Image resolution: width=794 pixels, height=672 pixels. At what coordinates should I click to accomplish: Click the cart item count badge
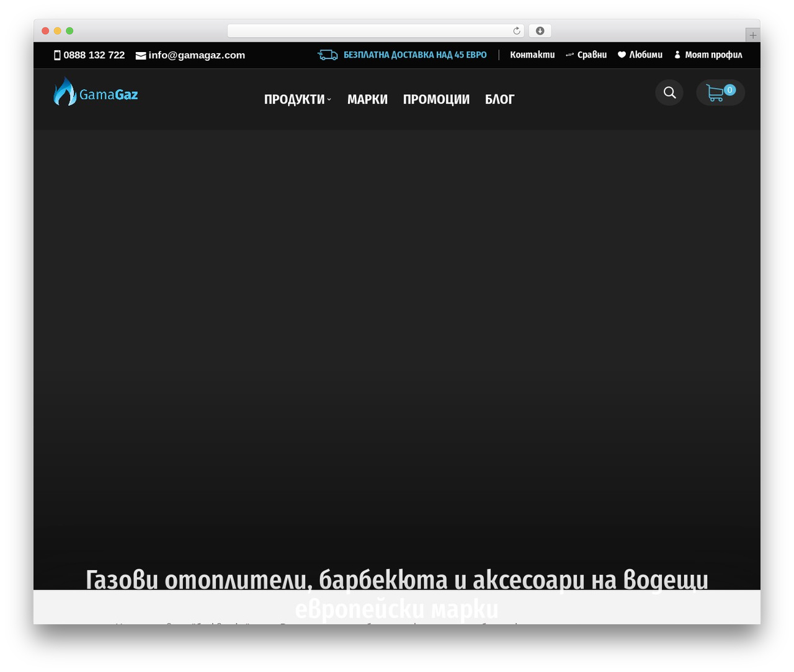[729, 90]
